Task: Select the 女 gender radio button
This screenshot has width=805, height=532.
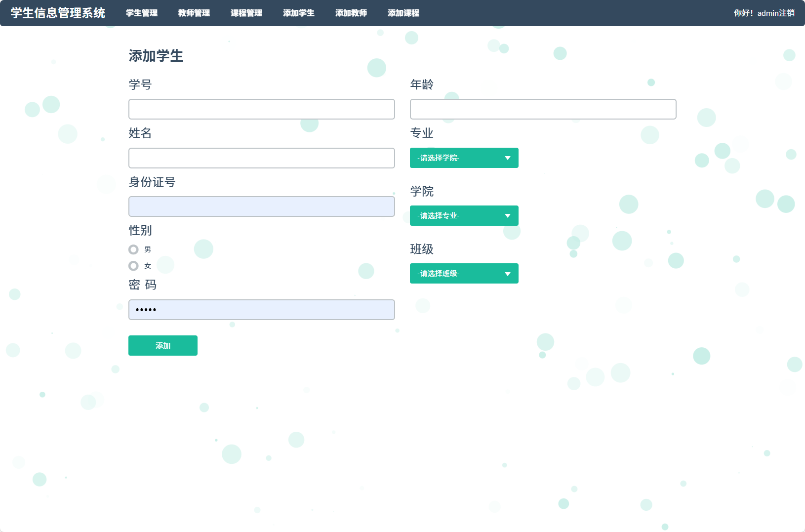Action: point(133,266)
